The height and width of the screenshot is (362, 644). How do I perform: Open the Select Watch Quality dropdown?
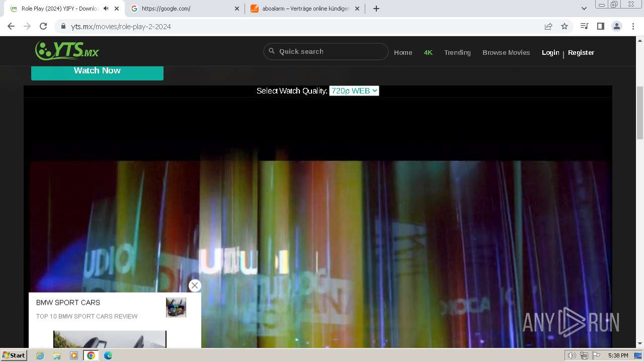[x=354, y=90]
